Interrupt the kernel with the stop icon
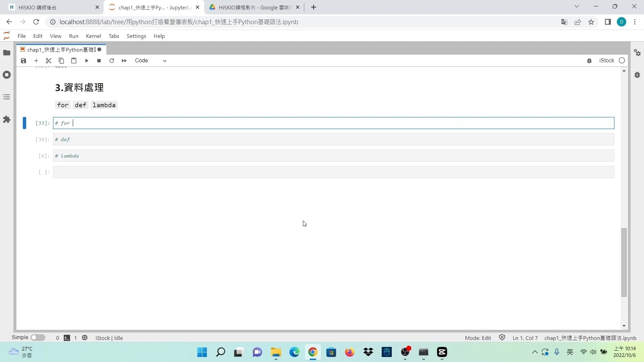 (x=99, y=61)
